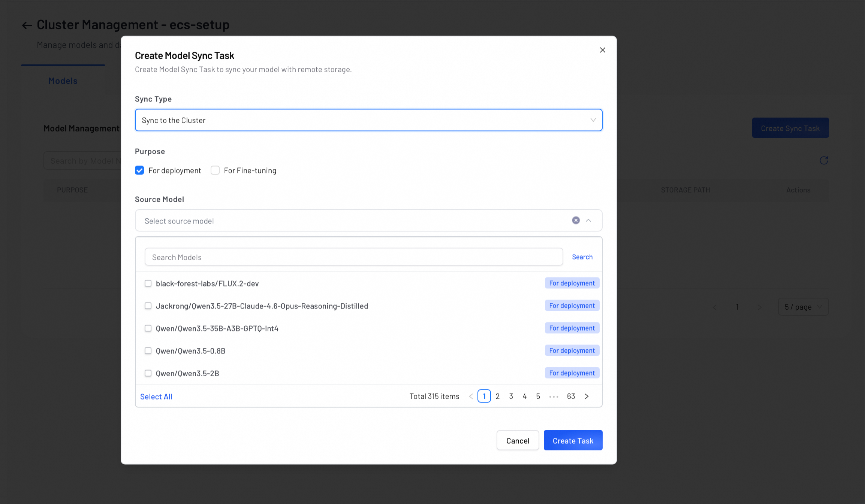This screenshot has width=865, height=504.
Task: Clear the source model selection icon
Action: pyautogui.click(x=576, y=221)
